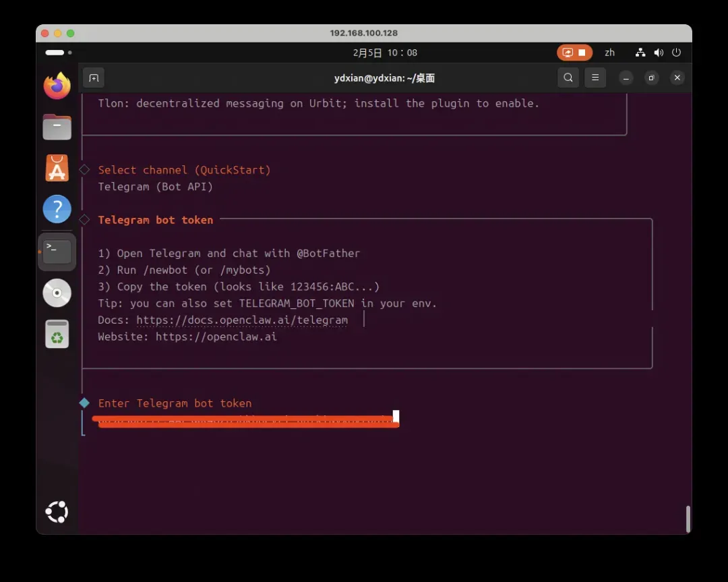Open the Files manager in dock
The image size is (728, 582).
tap(57, 127)
